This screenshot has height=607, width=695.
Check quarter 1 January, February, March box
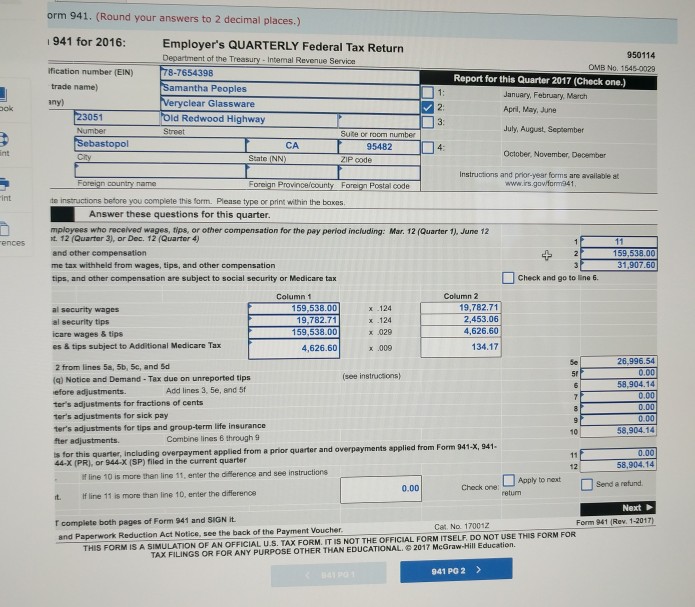tap(428, 92)
